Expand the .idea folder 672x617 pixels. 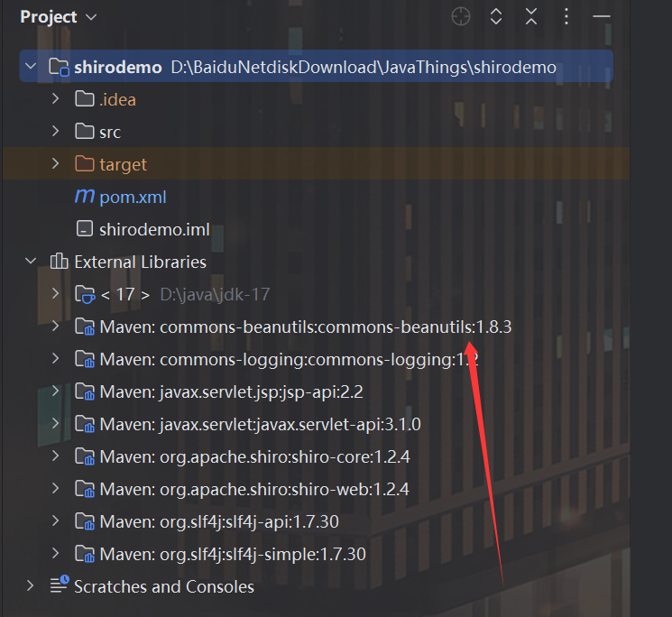(56, 99)
